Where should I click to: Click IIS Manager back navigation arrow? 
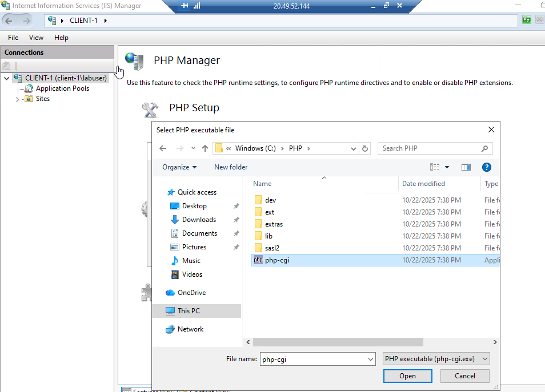(x=9, y=21)
